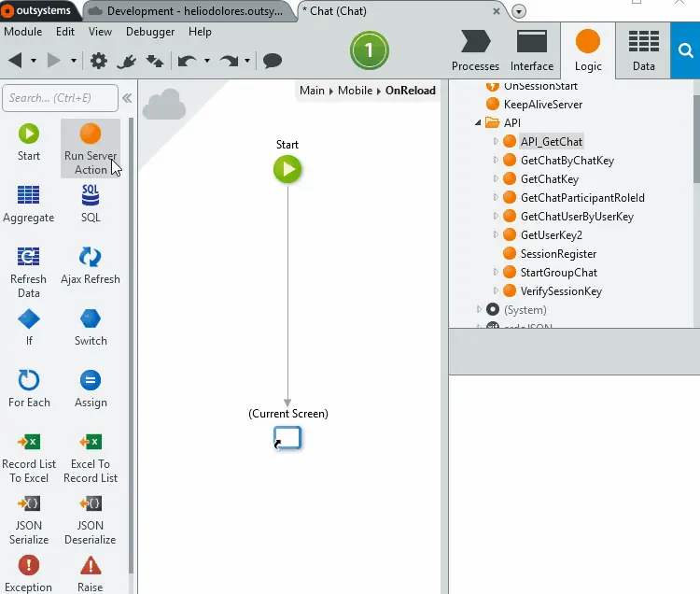Select the SQL tool

[91, 205]
